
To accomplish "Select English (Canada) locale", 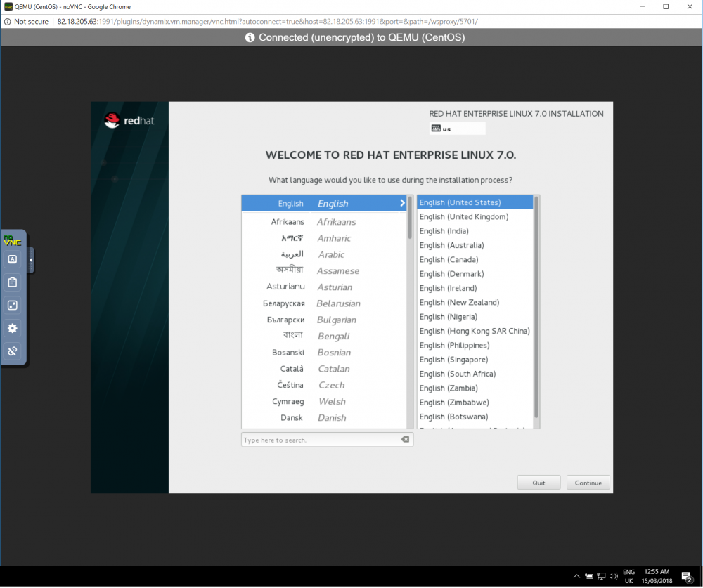I will coord(475,260).
